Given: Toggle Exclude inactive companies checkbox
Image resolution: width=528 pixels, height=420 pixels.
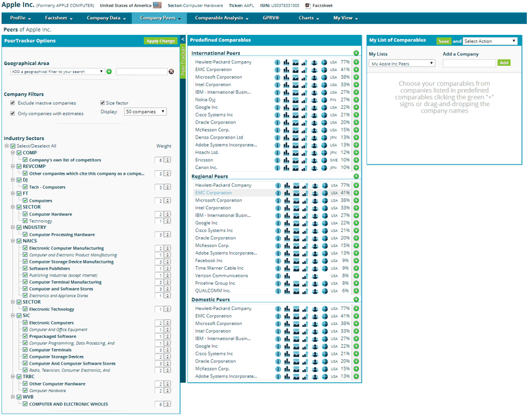Looking at the screenshot, I should pos(12,103).
